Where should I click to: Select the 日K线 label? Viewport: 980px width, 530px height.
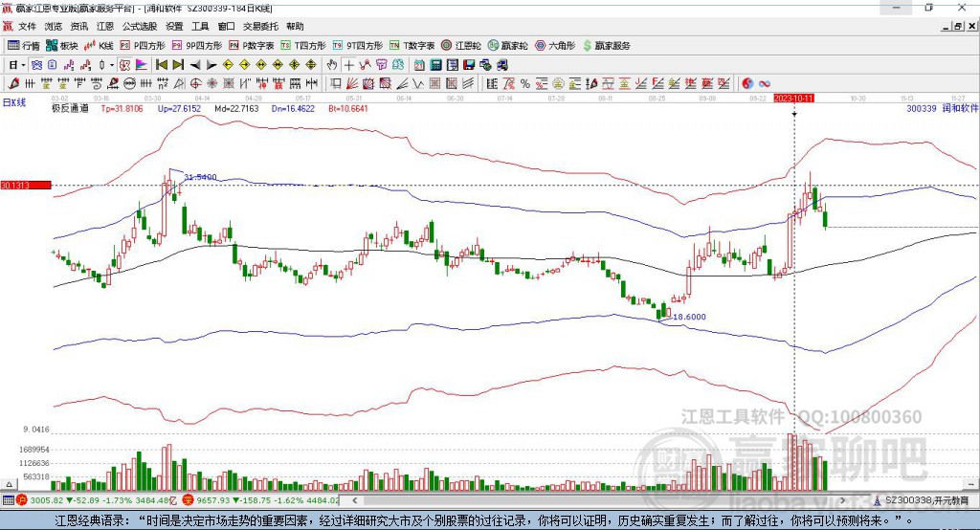[14, 102]
